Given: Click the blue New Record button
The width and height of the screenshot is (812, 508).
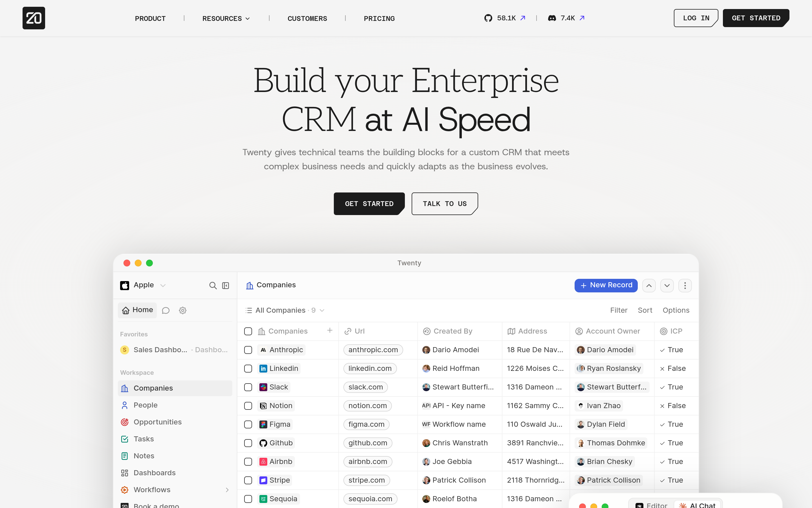Looking at the screenshot, I should pos(606,285).
